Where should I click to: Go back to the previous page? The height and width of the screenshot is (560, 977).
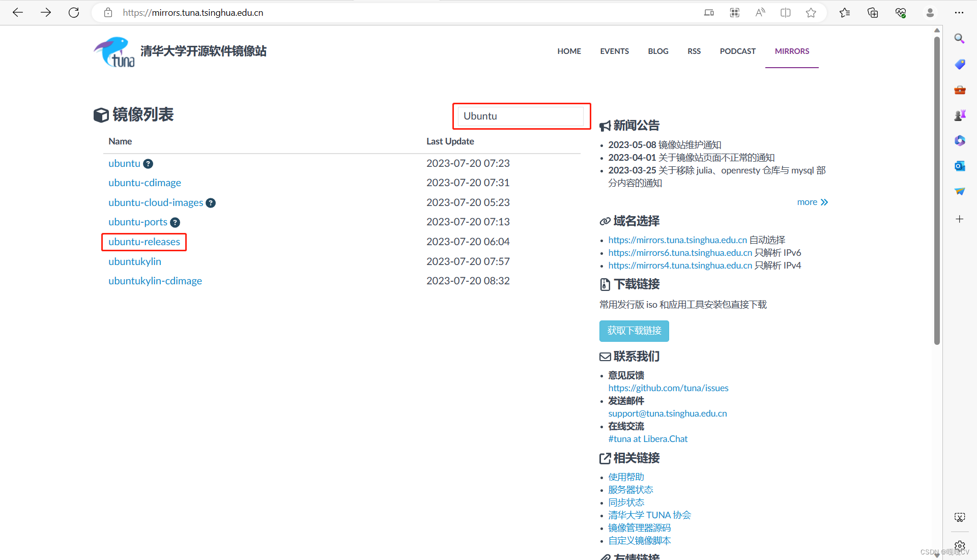pyautogui.click(x=18, y=13)
